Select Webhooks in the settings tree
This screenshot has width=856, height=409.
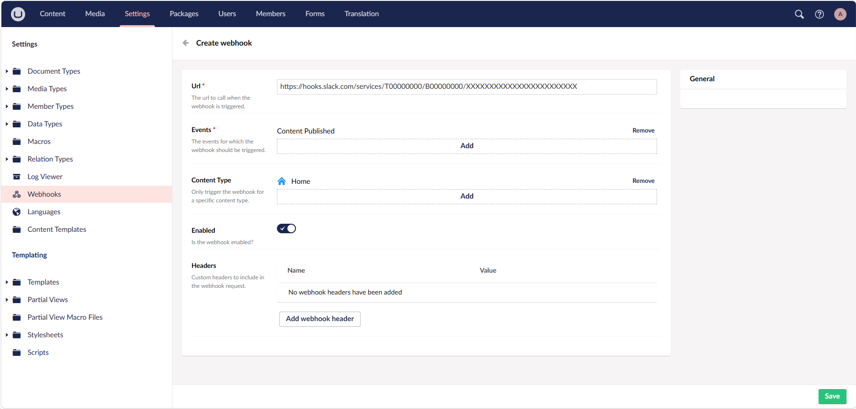pyautogui.click(x=44, y=194)
